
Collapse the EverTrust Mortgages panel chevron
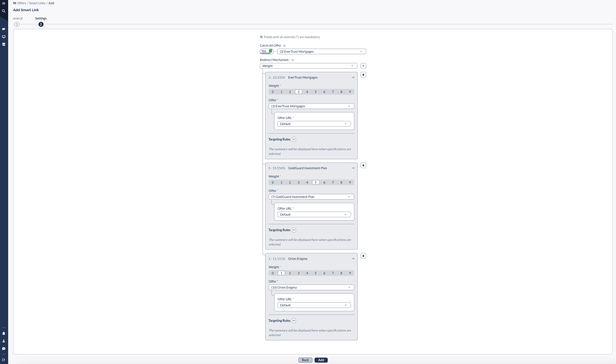(x=353, y=78)
